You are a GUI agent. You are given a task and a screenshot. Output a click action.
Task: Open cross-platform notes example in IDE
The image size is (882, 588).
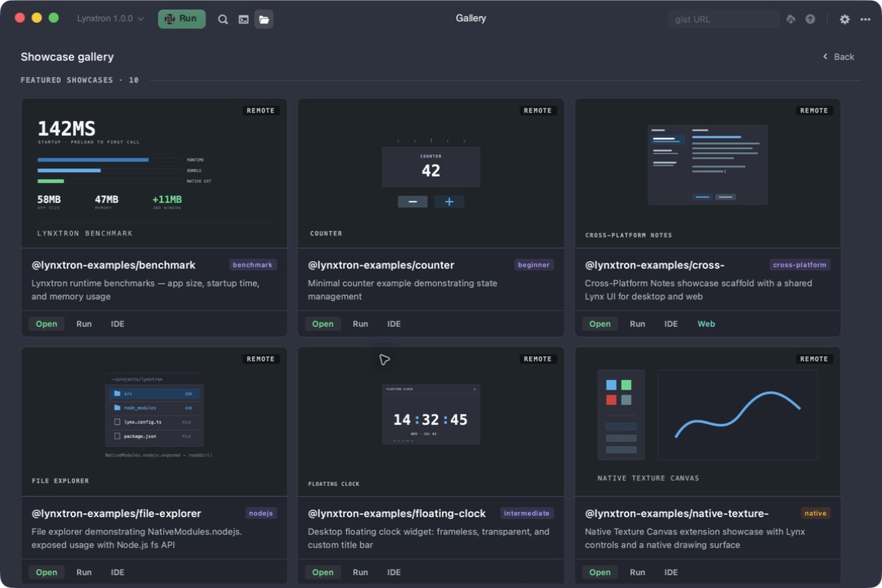point(671,324)
